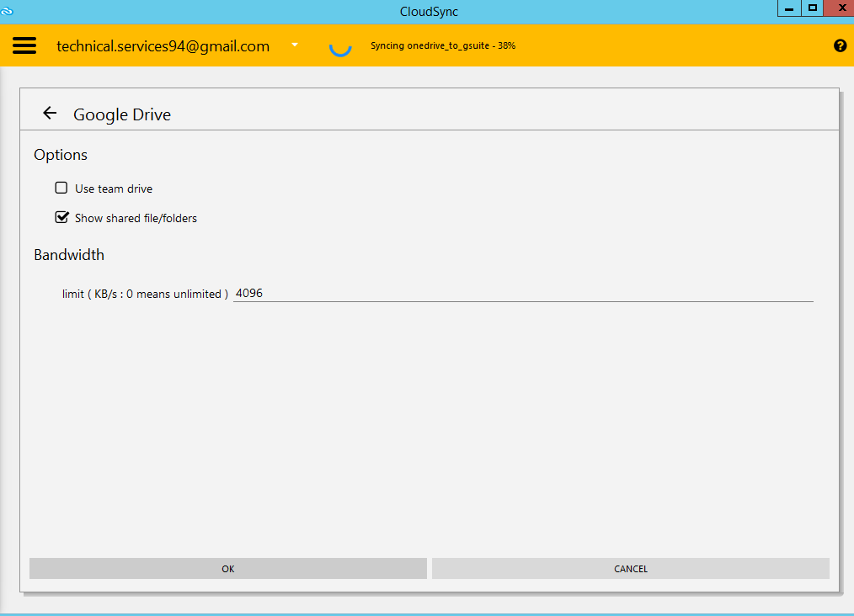Click the Options section label

61,155
